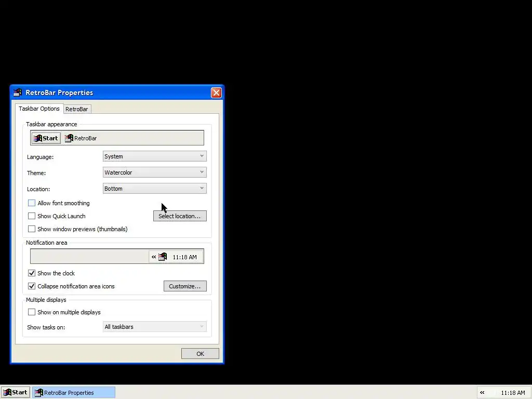The image size is (532, 399).
Task: Confirm with the OK button
Action: [x=200, y=353]
